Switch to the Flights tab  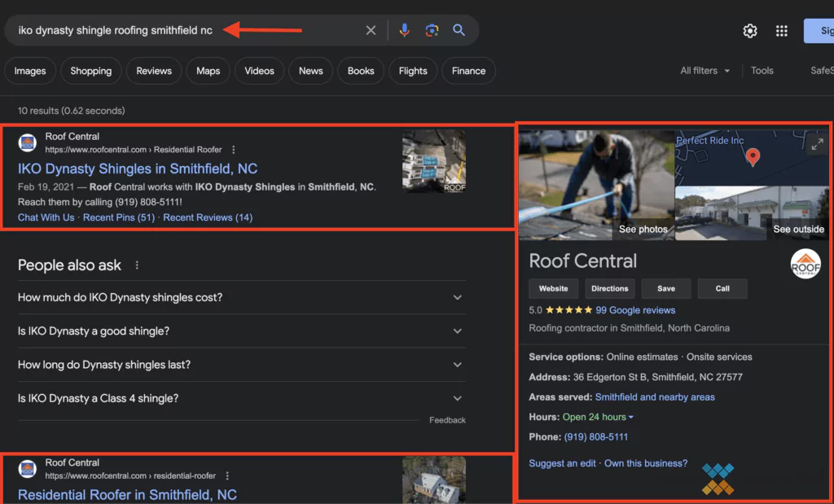(x=413, y=71)
